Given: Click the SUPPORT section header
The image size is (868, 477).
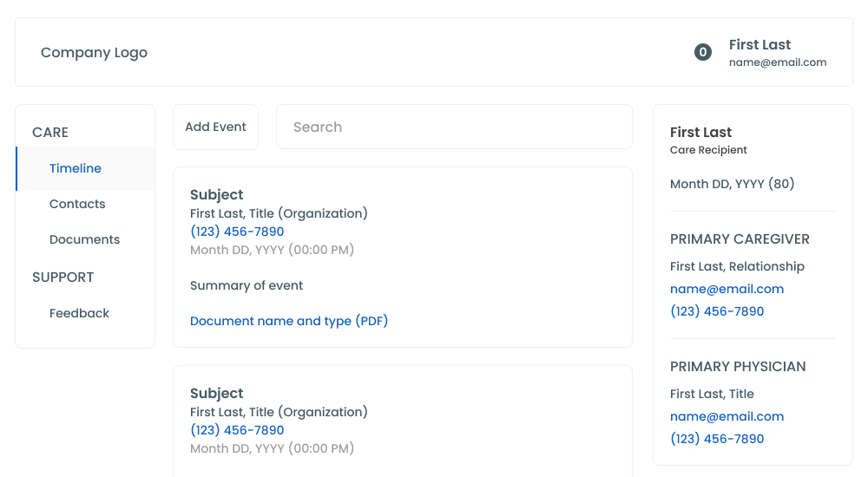Looking at the screenshot, I should (62, 277).
